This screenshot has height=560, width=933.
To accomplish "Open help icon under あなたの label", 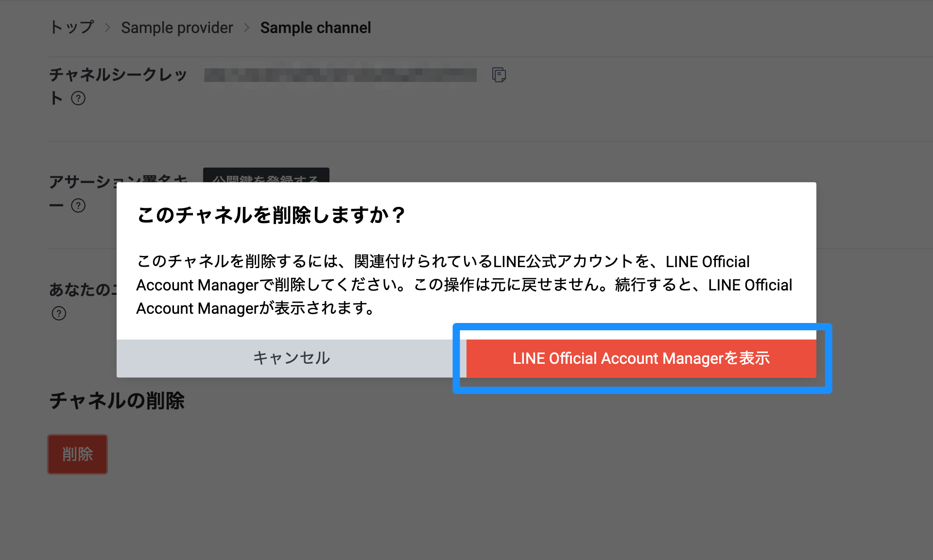I will click(59, 313).
